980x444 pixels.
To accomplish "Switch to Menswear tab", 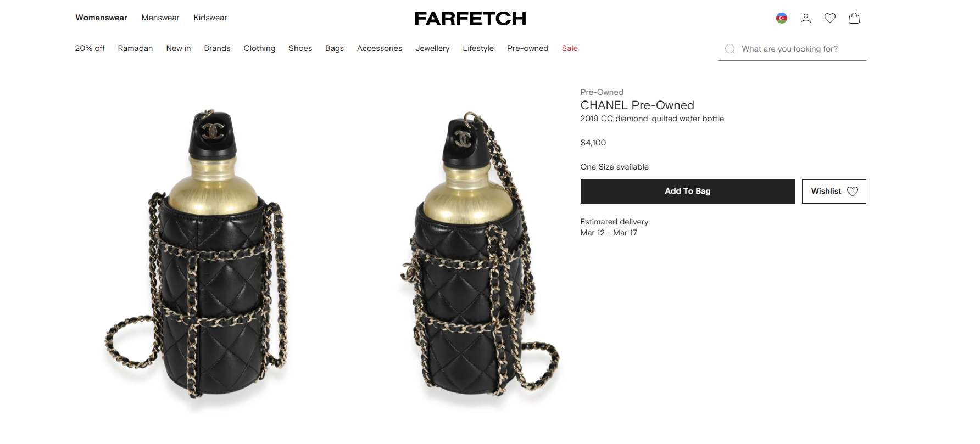I will (x=160, y=18).
